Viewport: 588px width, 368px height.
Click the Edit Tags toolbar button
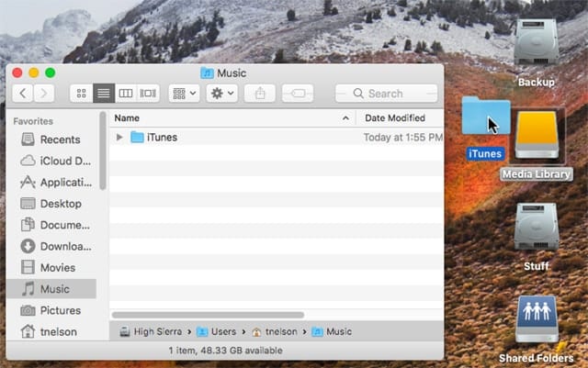click(298, 94)
